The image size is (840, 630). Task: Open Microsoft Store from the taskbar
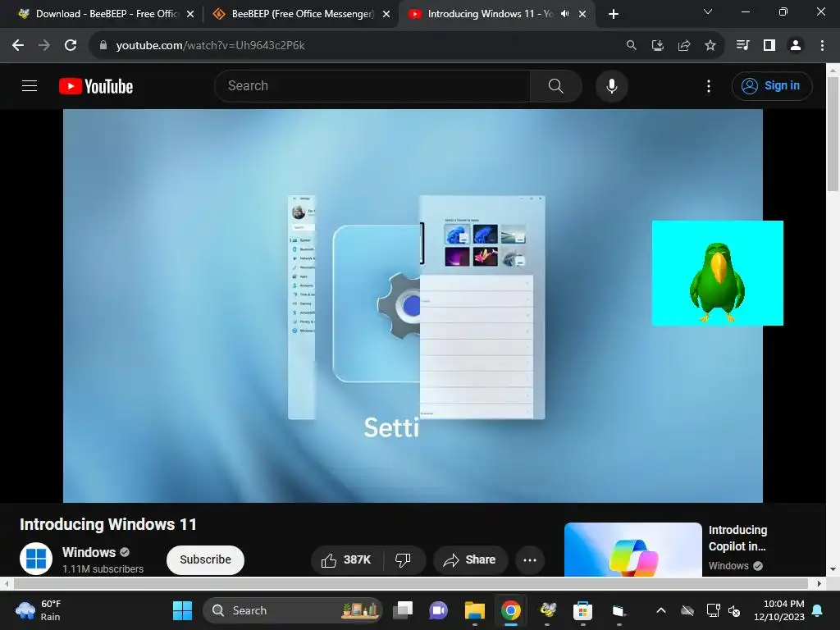pos(583,610)
